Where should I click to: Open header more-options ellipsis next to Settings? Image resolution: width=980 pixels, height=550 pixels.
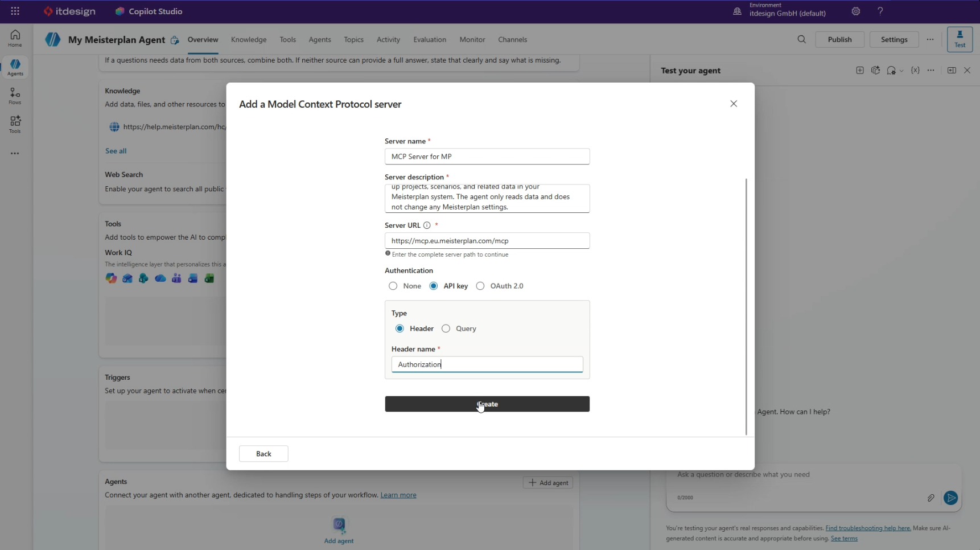(930, 39)
